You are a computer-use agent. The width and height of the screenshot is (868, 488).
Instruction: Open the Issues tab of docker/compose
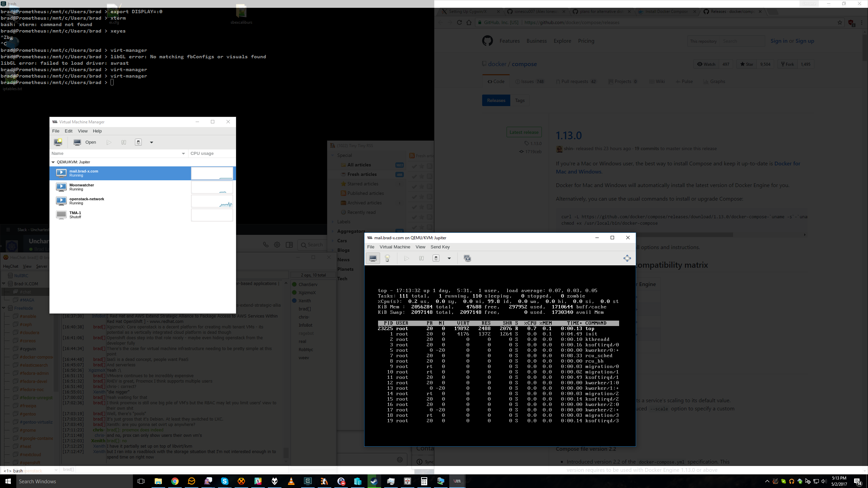click(x=530, y=81)
